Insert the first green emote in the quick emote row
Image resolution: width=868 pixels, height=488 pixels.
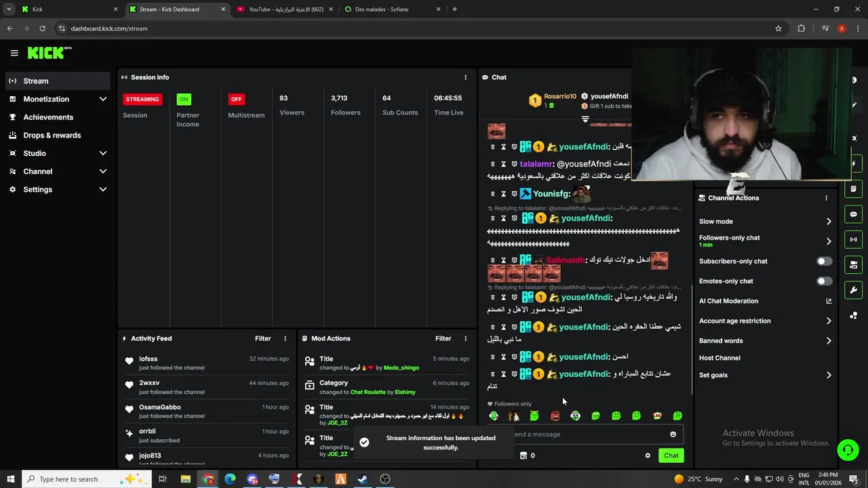point(494,415)
